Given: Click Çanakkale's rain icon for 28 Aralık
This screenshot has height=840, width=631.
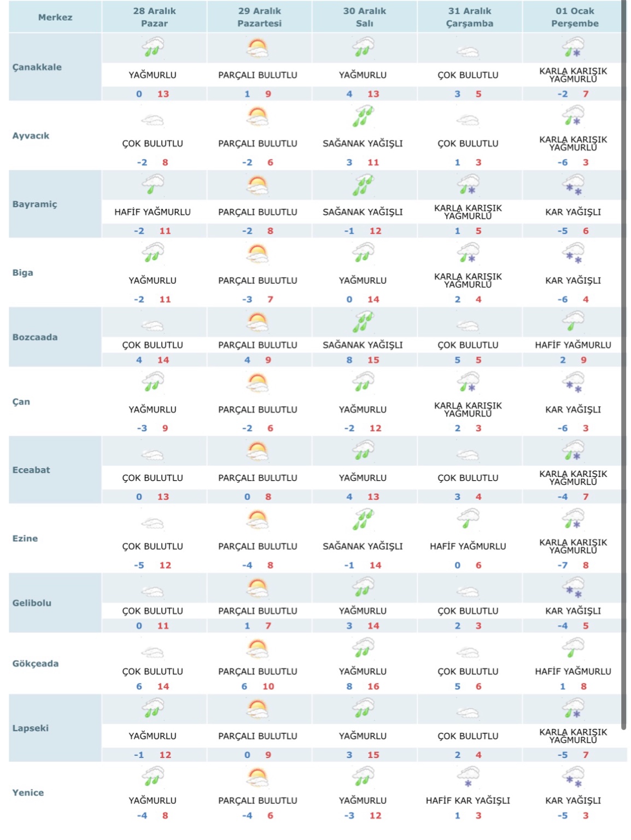Looking at the screenshot, I should tap(153, 47).
